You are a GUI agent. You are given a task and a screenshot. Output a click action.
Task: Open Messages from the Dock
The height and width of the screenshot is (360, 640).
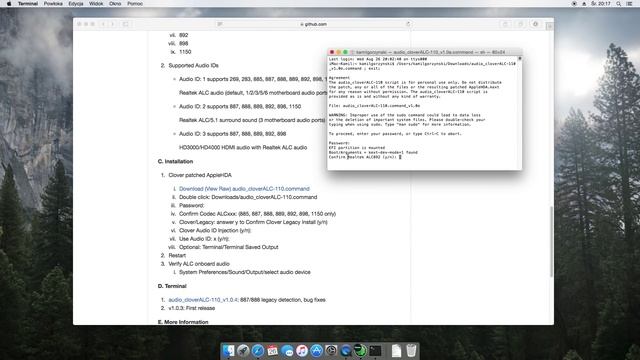click(287, 351)
